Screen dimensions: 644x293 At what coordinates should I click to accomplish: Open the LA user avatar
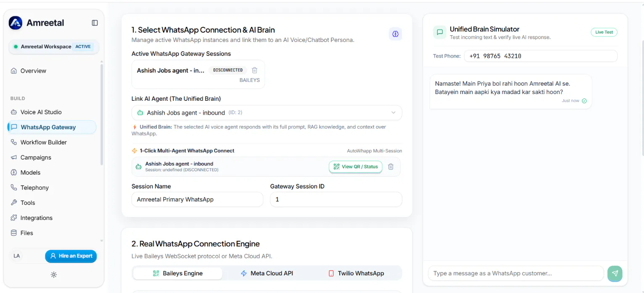(17, 256)
